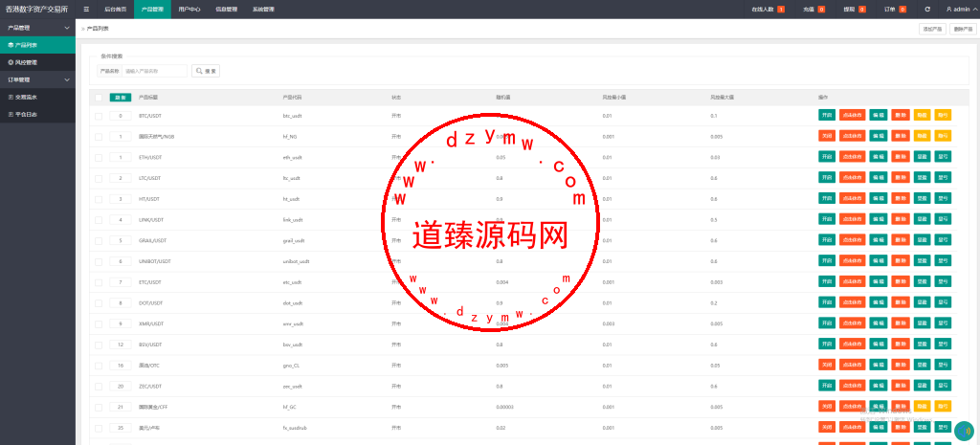Screen dimensions: 980x445
Task: Click 开启 button for BTC/USDT
Action: pyautogui.click(x=827, y=115)
